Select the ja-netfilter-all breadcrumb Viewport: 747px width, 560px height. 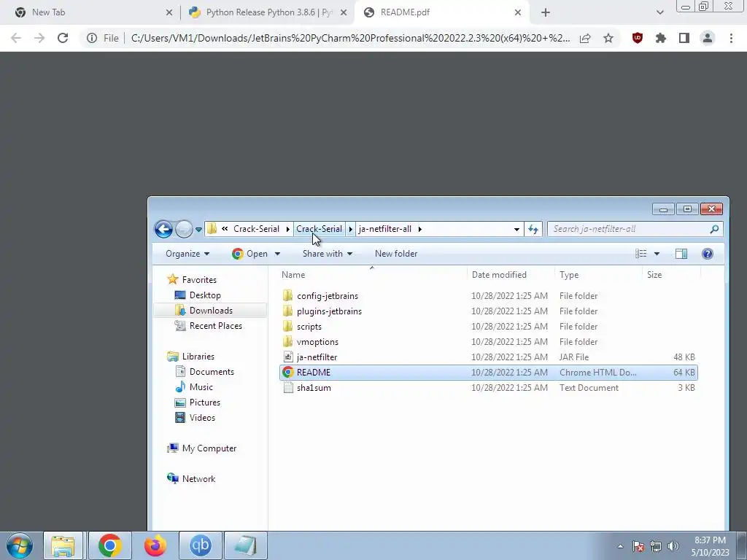pos(385,229)
